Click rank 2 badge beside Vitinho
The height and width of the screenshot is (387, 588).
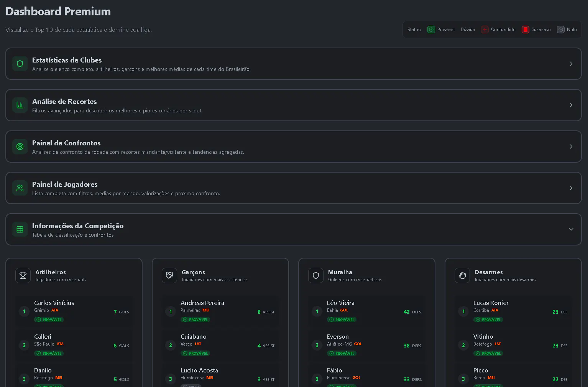pos(463,345)
